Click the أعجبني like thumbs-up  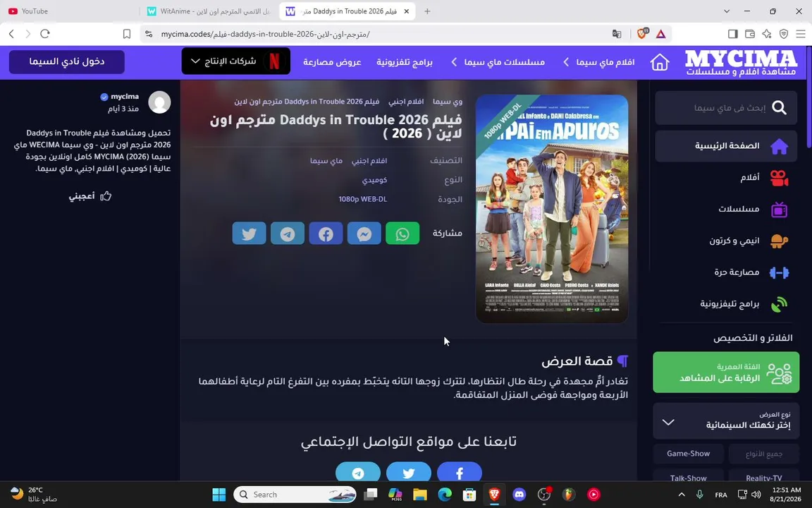pyautogui.click(x=90, y=196)
